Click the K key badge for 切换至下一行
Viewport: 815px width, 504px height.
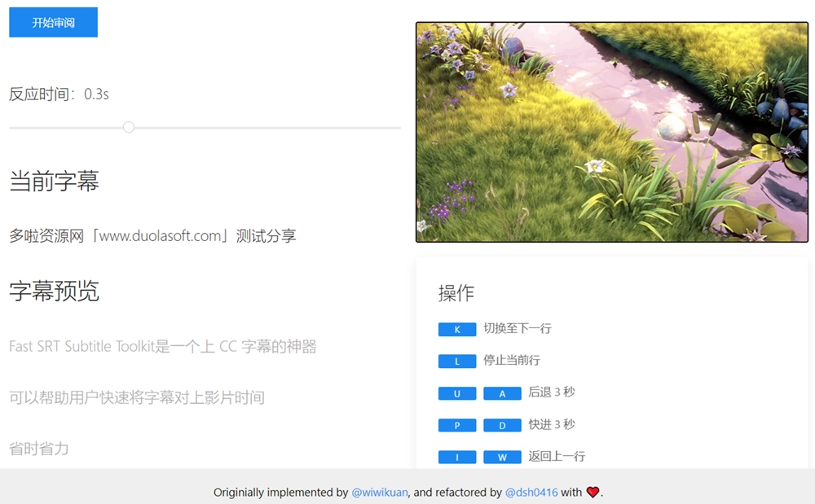[x=457, y=330]
